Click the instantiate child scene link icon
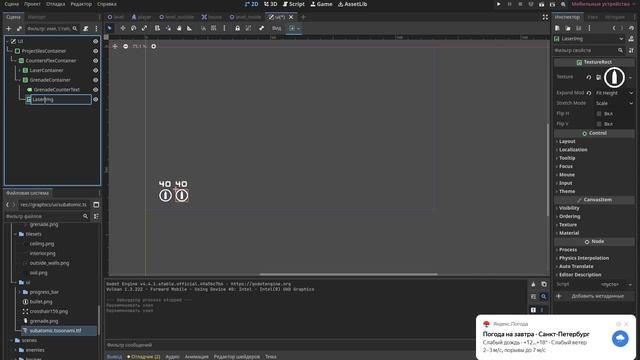Screen dimensions: 640x360 [19, 29]
